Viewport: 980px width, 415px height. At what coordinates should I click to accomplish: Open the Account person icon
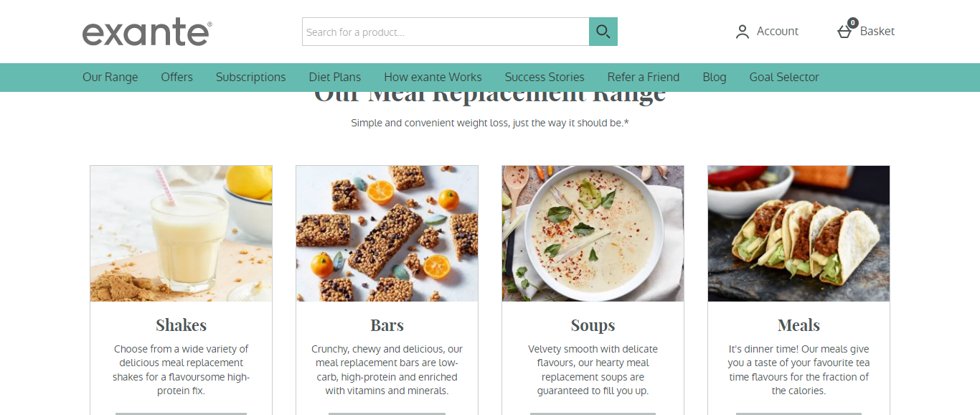[x=743, y=32]
